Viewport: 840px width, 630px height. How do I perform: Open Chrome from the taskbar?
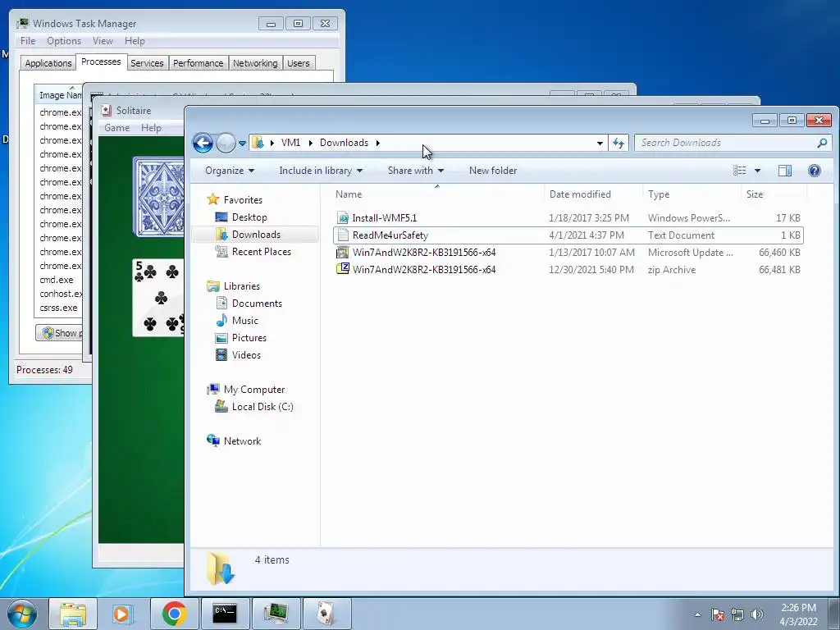(x=174, y=614)
